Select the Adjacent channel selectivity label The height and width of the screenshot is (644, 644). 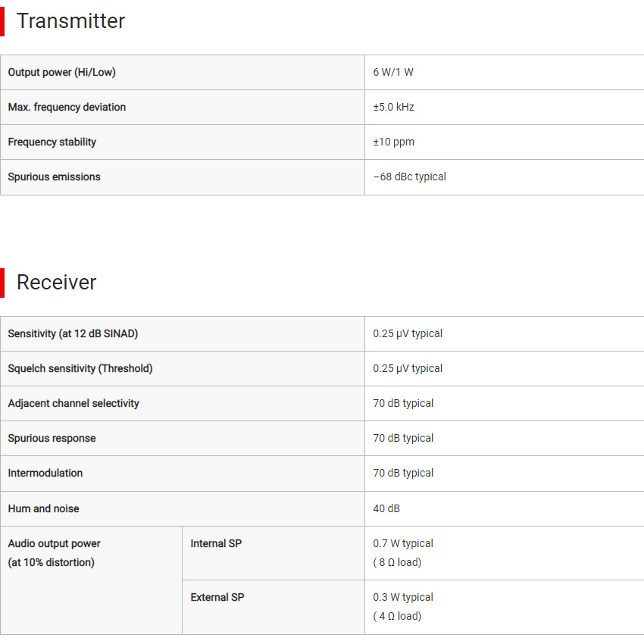(73, 403)
